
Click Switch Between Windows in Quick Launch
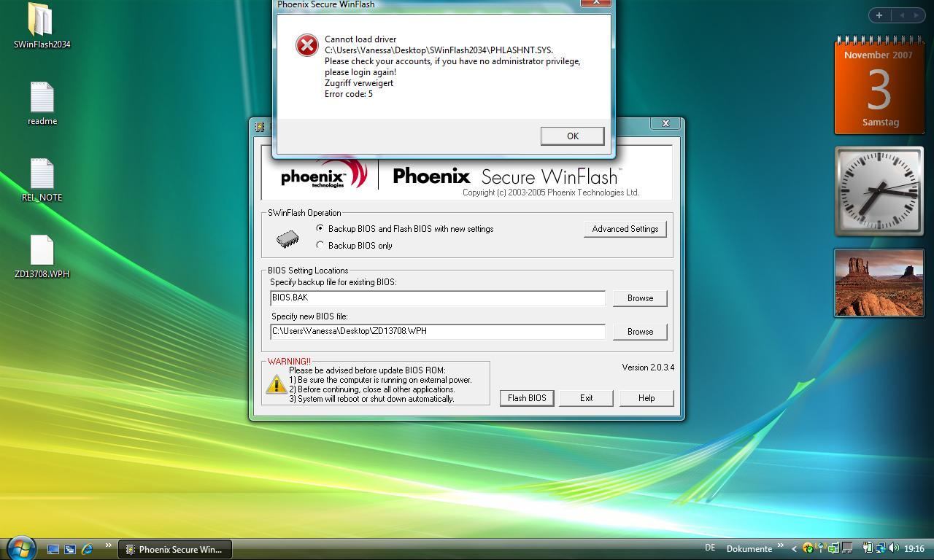(x=70, y=549)
